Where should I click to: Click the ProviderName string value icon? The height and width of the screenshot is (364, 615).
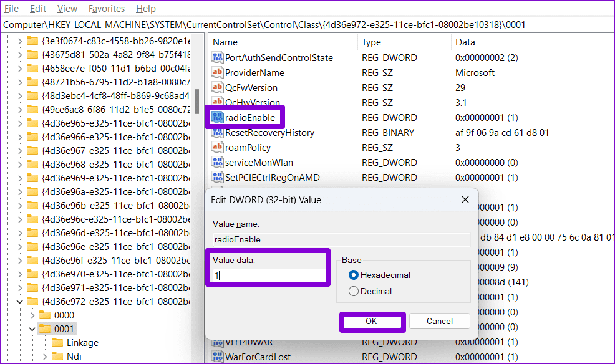pyautogui.click(x=217, y=72)
